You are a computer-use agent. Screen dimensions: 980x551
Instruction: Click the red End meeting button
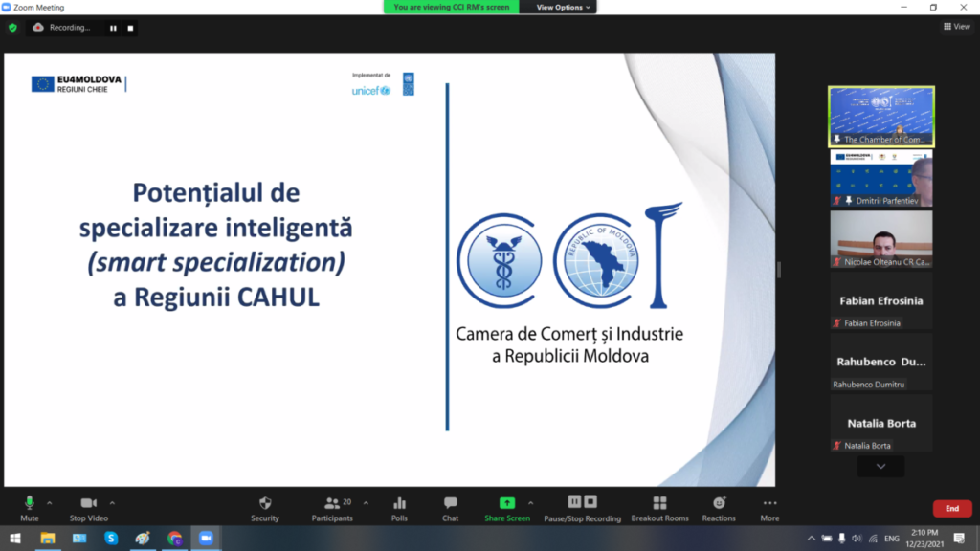[952, 509]
